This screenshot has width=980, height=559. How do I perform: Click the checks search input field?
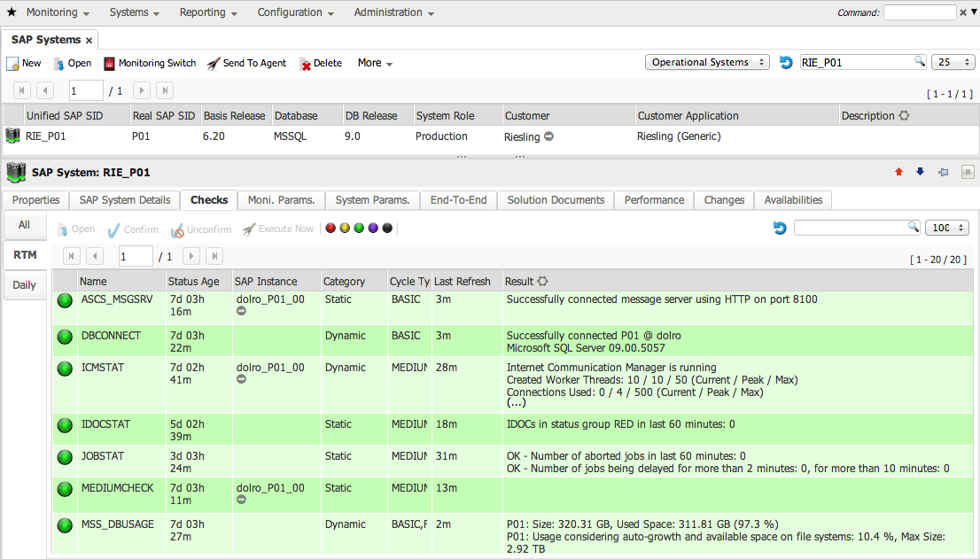click(851, 228)
